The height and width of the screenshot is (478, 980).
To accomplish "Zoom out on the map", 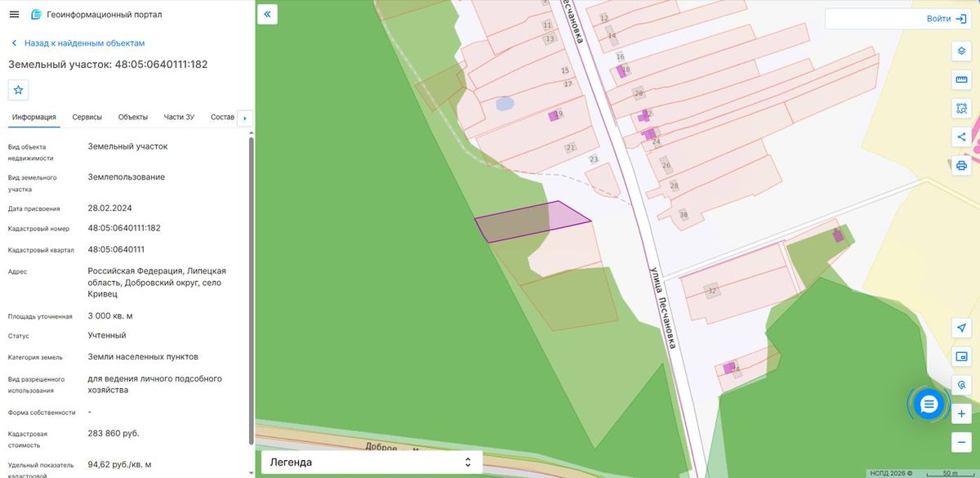I will (961, 442).
